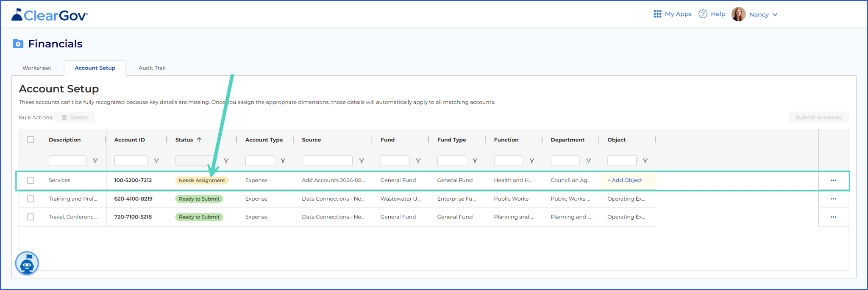
Task: Check the Services row checkbox
Action: coord(31,180)
